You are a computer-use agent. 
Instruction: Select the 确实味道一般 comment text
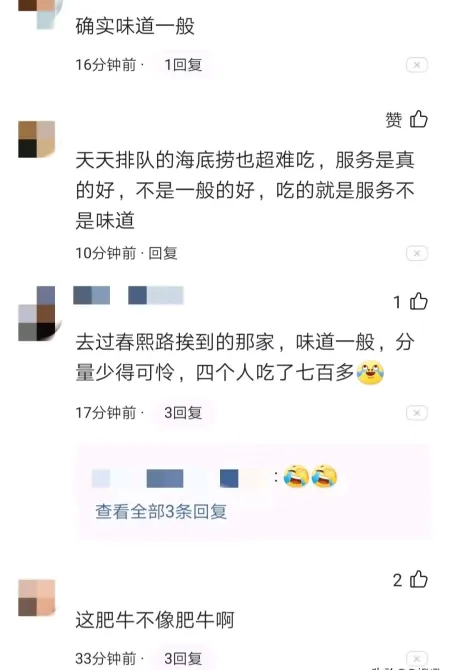pyautogui.click(x=135, y=26)
